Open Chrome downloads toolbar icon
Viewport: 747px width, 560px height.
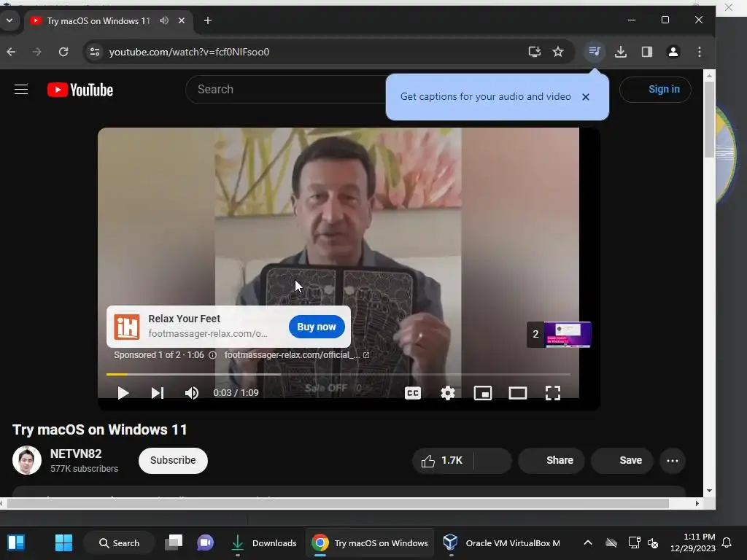pyautogui.click(x=620, y=52)
